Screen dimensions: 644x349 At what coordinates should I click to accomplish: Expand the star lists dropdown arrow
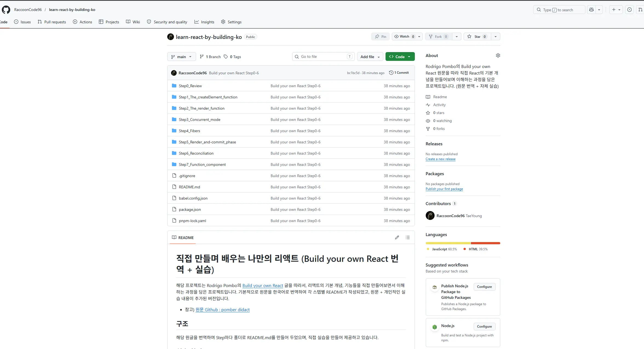[496, 36]
